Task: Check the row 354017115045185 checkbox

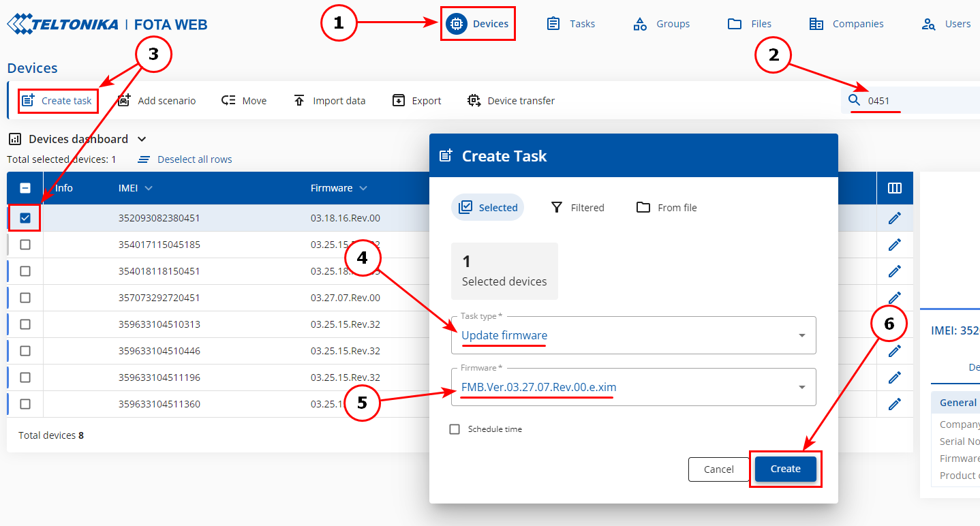Action: coord(25,245)
